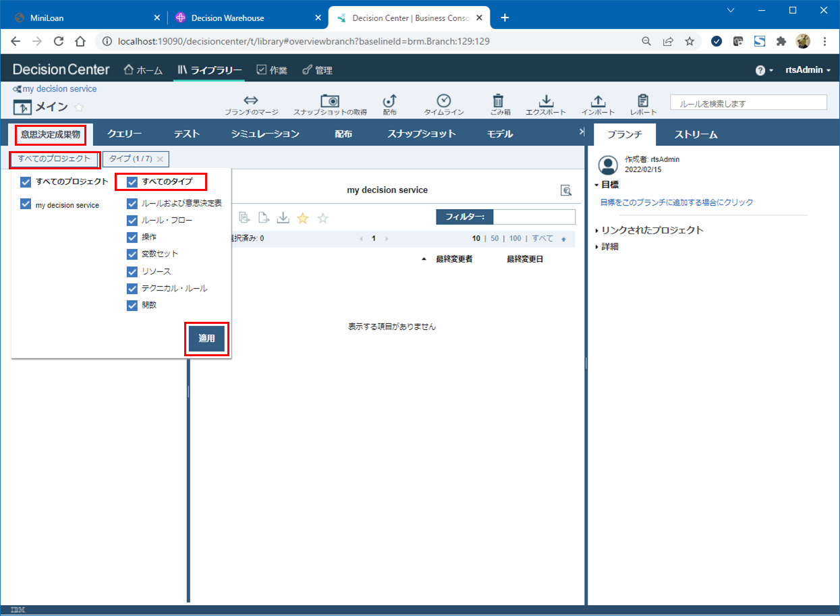Click the sort arrow before 最終変更者

pyautogui.click(x=424, y=259)
